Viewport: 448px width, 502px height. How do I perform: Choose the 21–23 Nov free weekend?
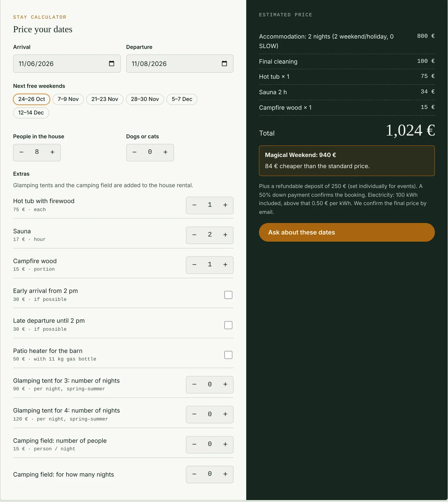tap(105, 99)
